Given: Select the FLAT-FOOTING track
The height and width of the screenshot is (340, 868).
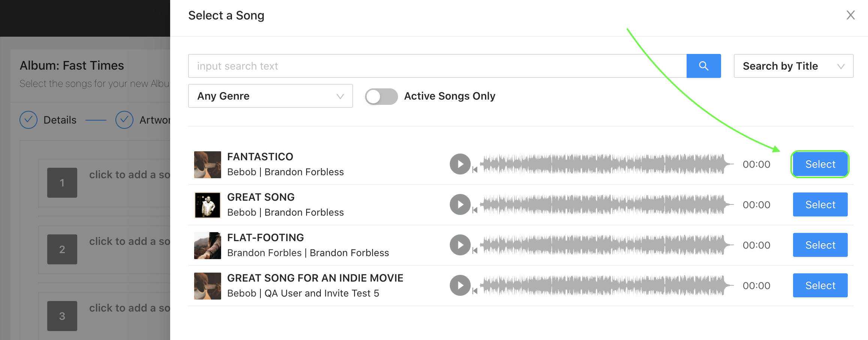Looking at the screenshot, I should (x=820, y=245).
